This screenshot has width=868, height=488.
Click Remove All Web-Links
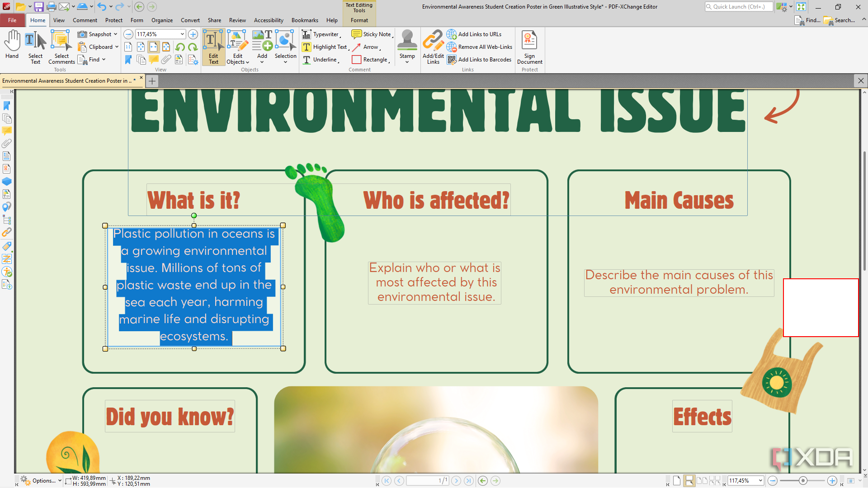pyautogui.click(x=480, y=47)
